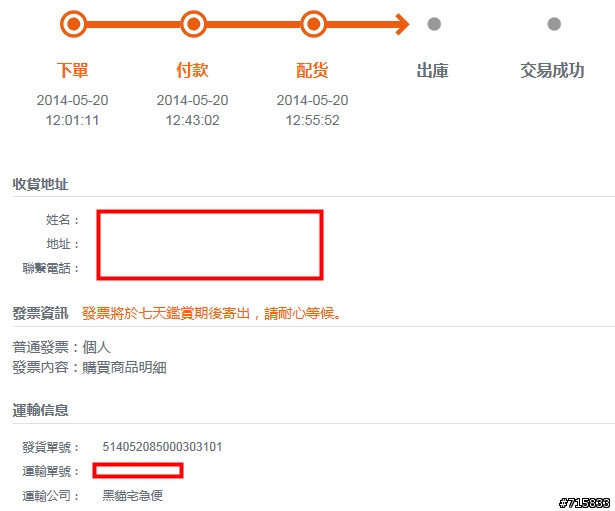Select the 付款 step label
This screenshot has width=615, height=511.
(x=192, y=71)
